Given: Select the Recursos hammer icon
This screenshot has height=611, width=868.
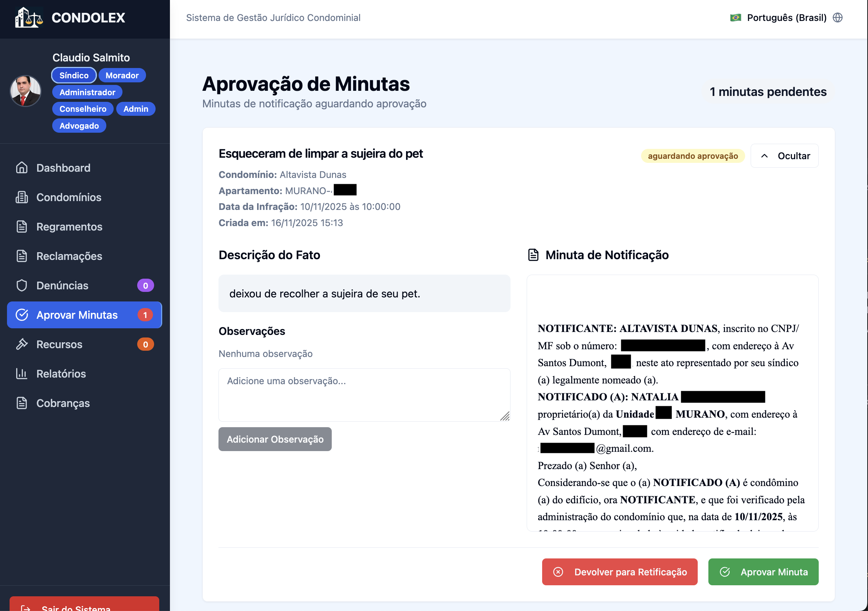Looking at the screenshot, I should click(x=22, y=344).
